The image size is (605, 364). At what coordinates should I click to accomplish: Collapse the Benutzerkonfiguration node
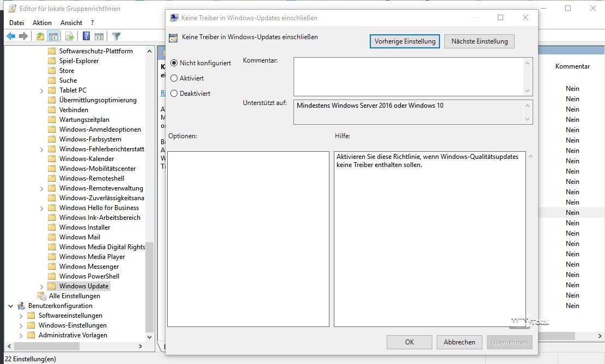point(11,306)
